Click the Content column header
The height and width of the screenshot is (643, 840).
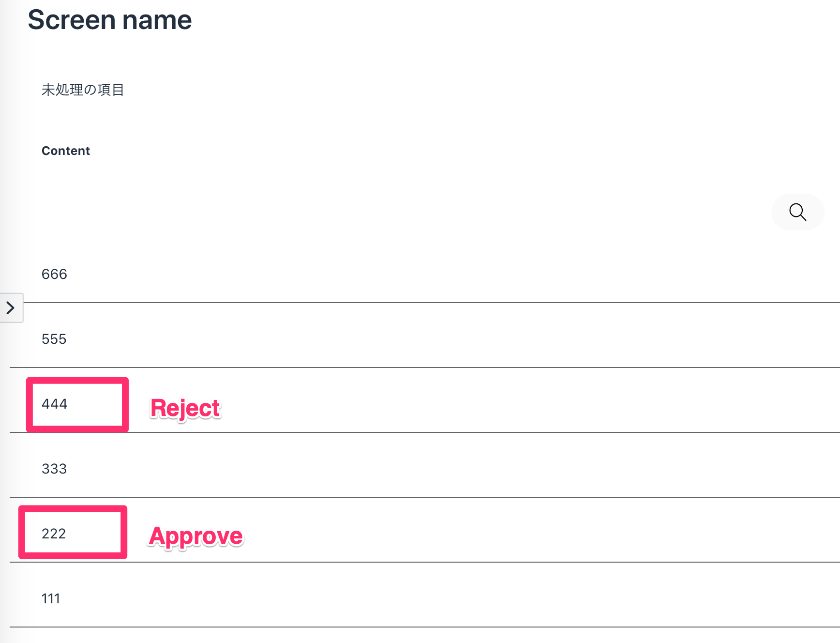tap(66, 151)
